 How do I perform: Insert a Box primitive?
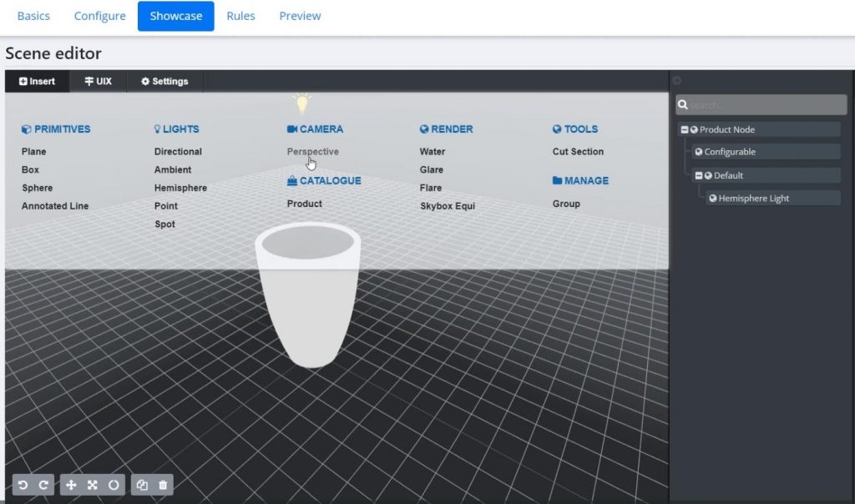tap(30, 169)
